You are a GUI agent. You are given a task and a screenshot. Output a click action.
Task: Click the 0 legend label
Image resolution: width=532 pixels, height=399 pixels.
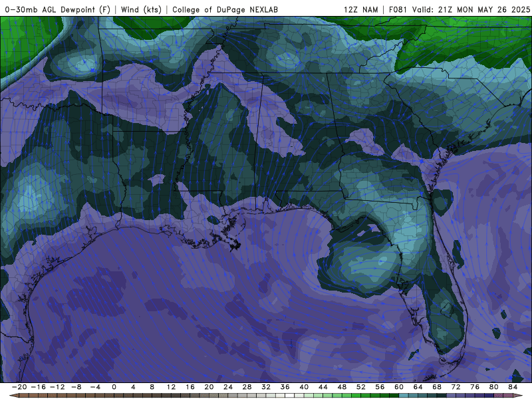114,387
